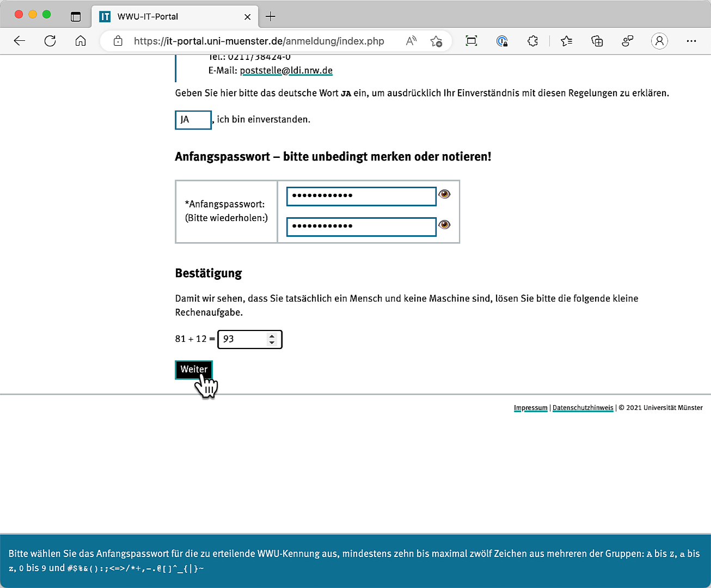The height and width of the screenshot is (588, 711).
Task: Open the user profile icon
Action: [x=659, y=41]
